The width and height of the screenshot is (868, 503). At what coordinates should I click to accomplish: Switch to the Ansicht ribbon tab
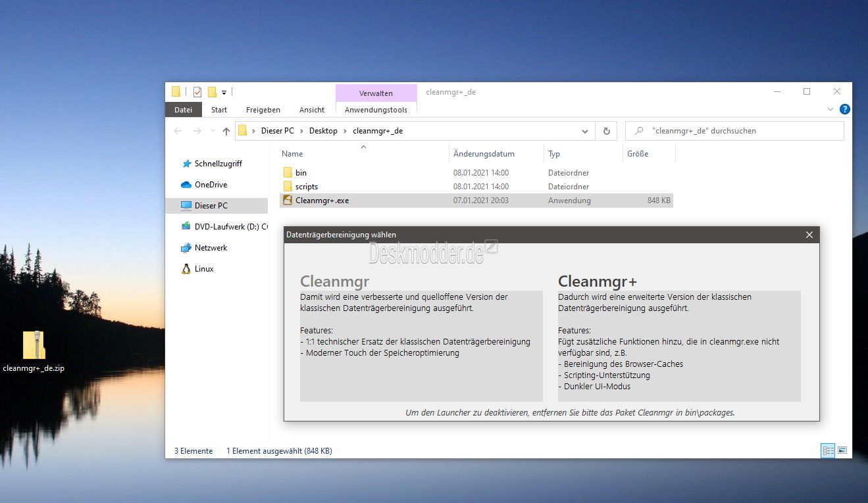(x=312, y=110)
